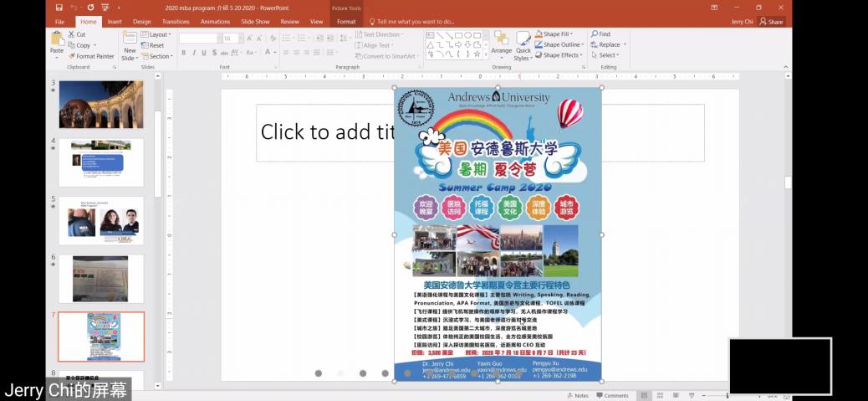The width and height of the screenshot is (868, 401).
Task: Align text left
Action: coord(286,53)
